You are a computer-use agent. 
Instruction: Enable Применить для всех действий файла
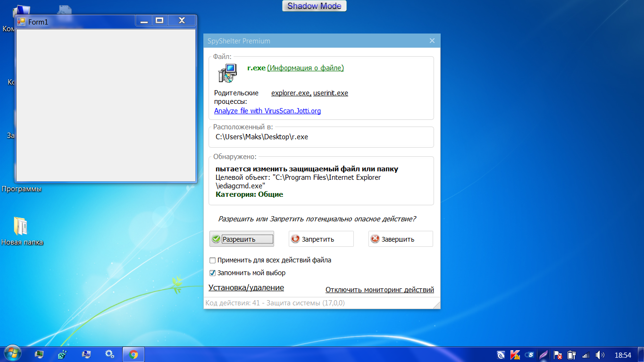tap(213, 260)
